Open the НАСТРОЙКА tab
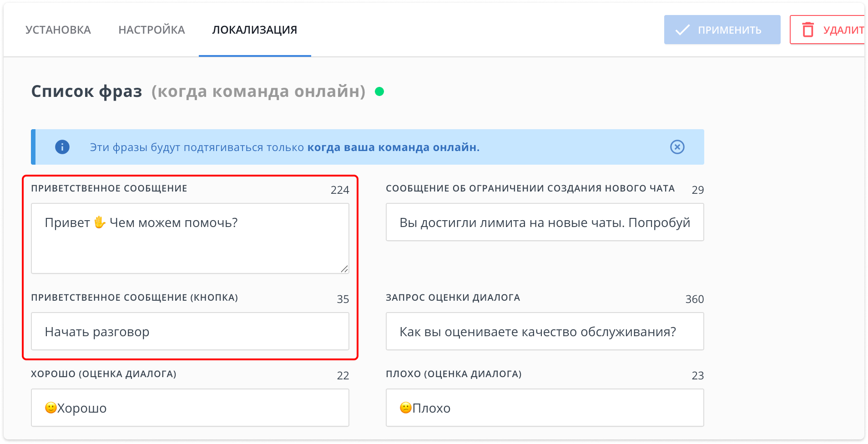This screenshot has width=868, height=444. (x=151, y=30)
